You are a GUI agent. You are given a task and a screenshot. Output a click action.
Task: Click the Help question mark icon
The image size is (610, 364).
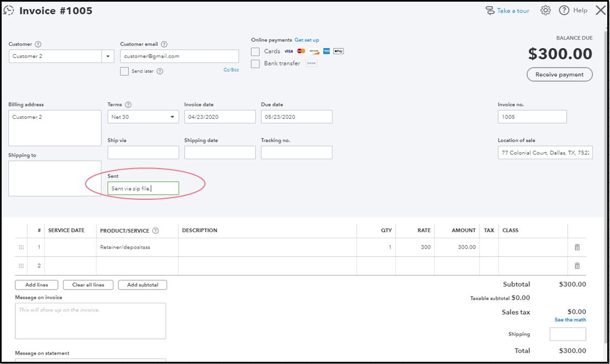click(x=564, y=10)
